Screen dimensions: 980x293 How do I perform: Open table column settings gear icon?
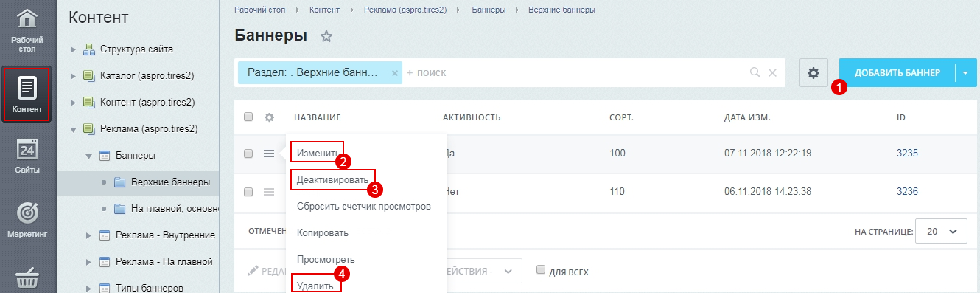tap(269, 117)
